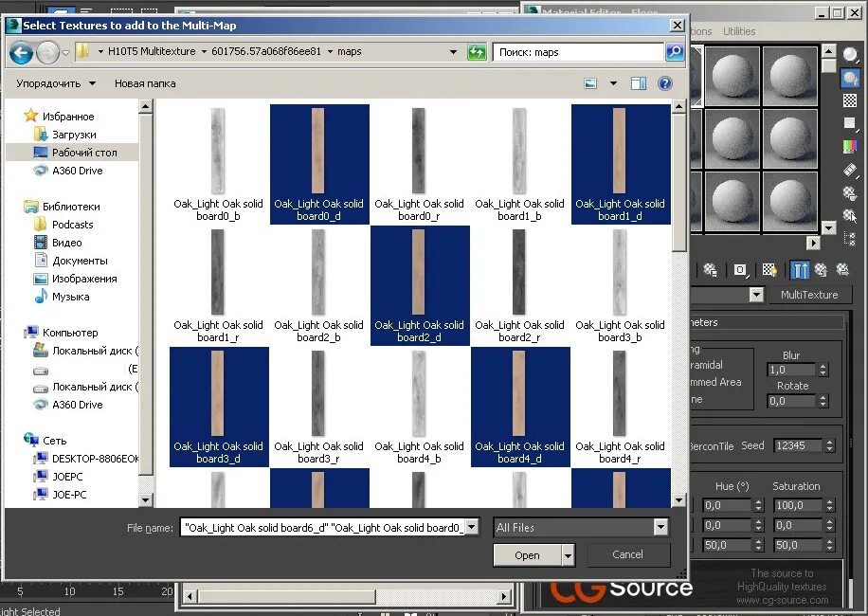Open the JOEPC network computer
The height and width of the screenshot is (616, 868).
[x=67, y=477]
